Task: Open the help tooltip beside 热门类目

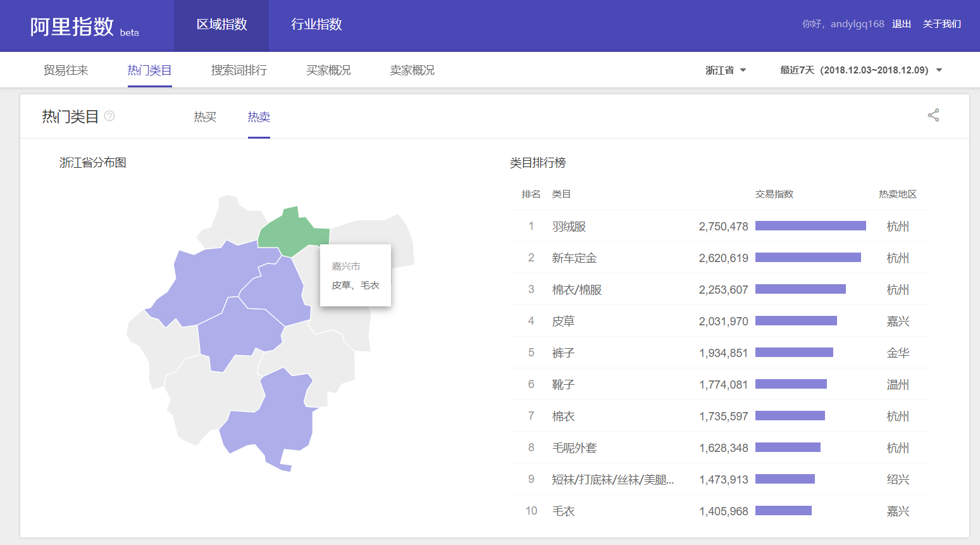Action: pos(110,116)
